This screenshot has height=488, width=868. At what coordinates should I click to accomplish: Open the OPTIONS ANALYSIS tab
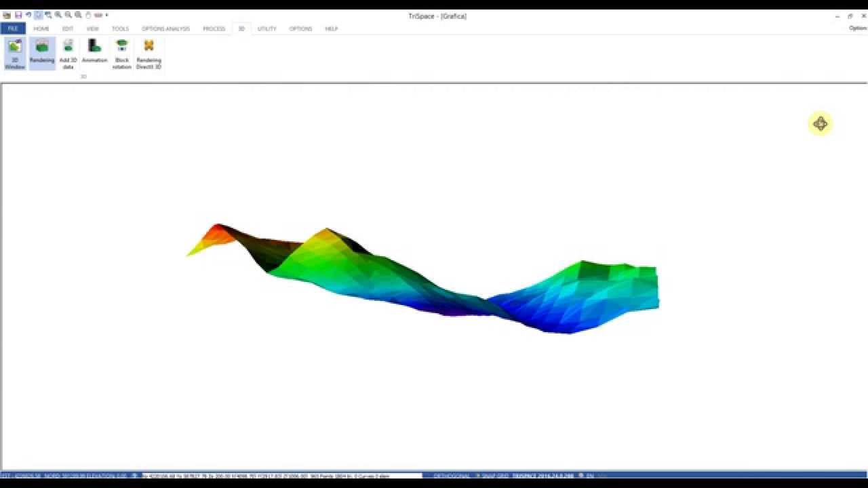pos(165,28)
